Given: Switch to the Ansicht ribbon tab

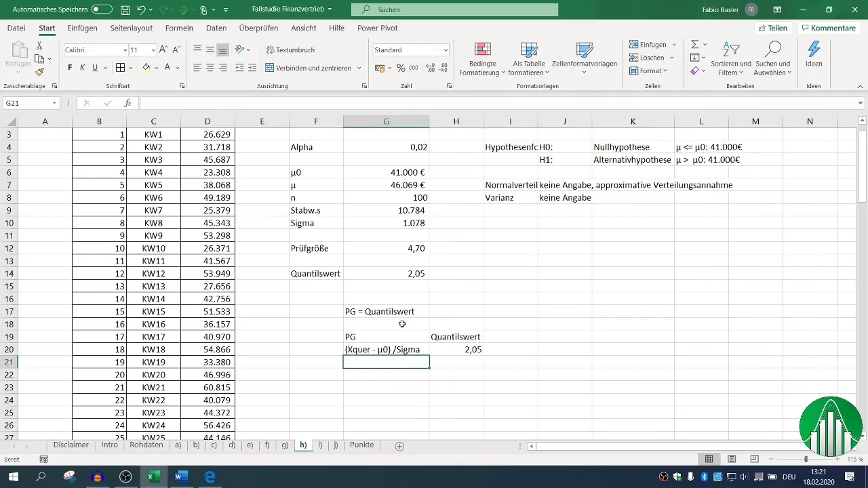Looking at the screenshot, I should tap(303, 28).
